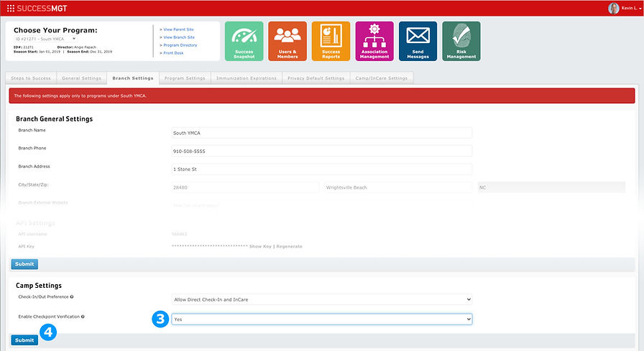Click the Branch Phone input field

tap(322, 151)
